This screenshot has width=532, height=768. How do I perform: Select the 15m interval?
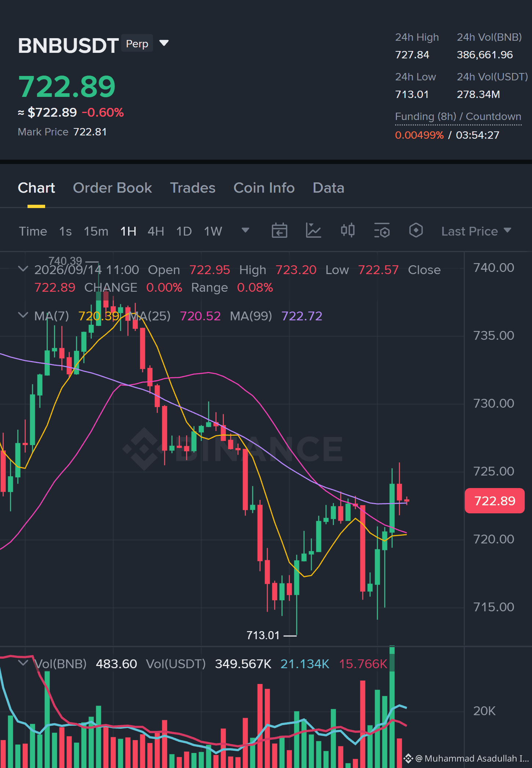[96, 231]
